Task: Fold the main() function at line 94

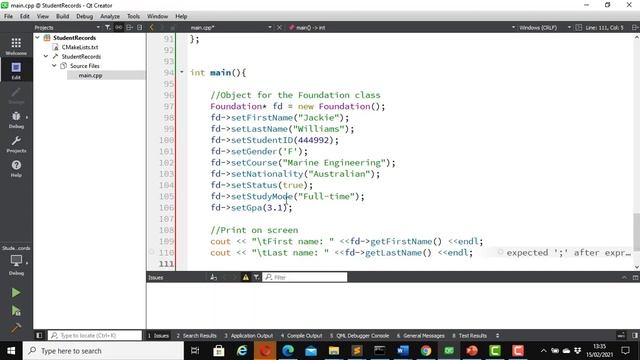Action: point(182,72)
